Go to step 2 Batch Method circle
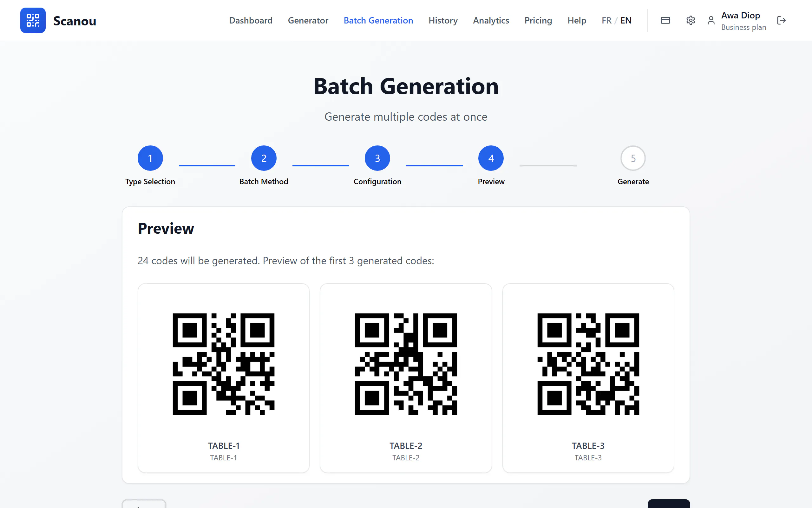 pyautogui.click(x=264, y=158)
